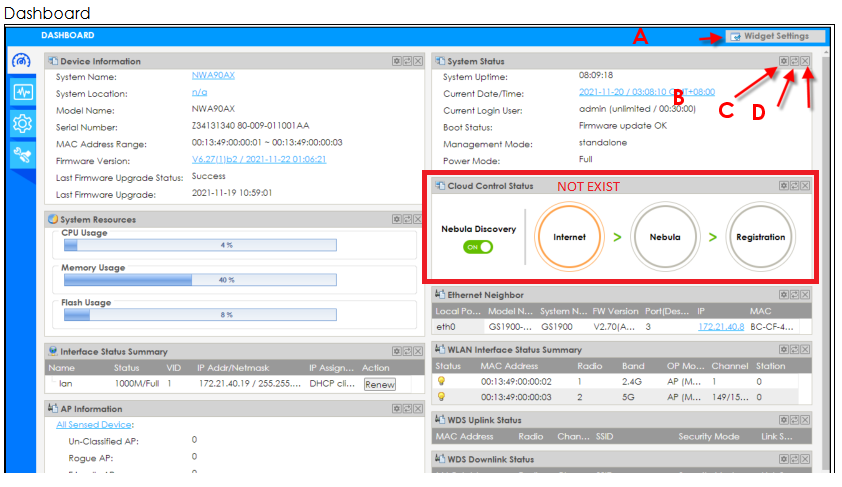Click the Registration status circle
The image size is (842, 487).
tap(760, 237)
